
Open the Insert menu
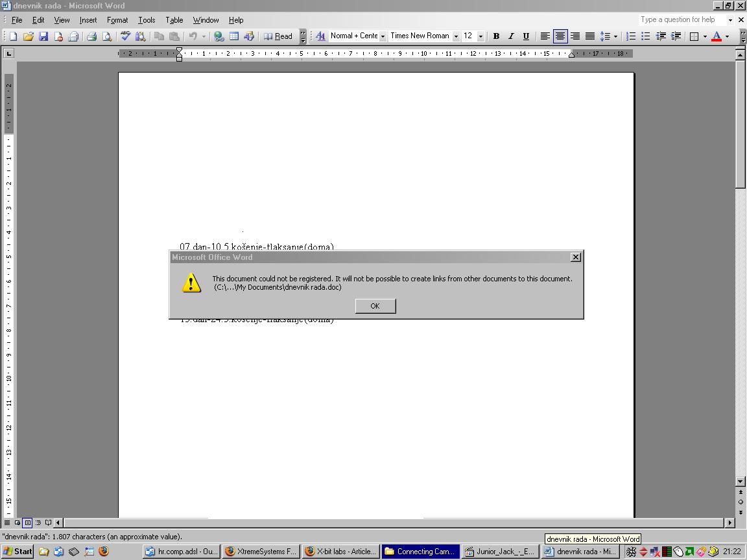(x=88, y=20)
